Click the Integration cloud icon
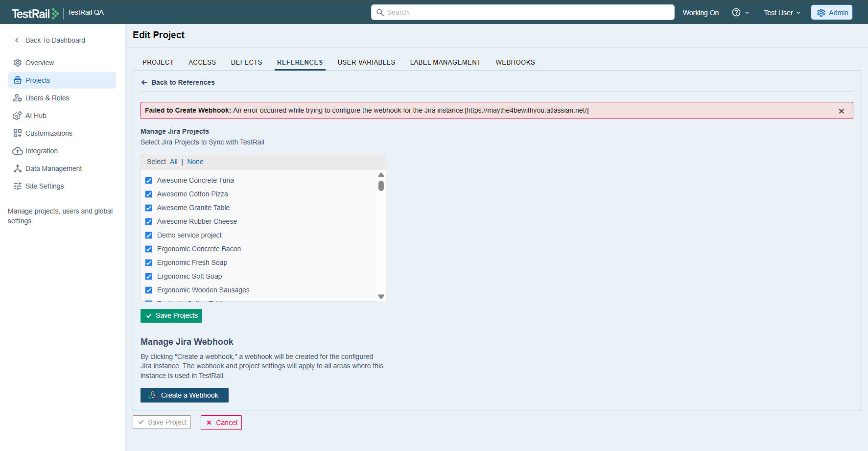Screen dimensions: 868x451 (x=18, y=151)
